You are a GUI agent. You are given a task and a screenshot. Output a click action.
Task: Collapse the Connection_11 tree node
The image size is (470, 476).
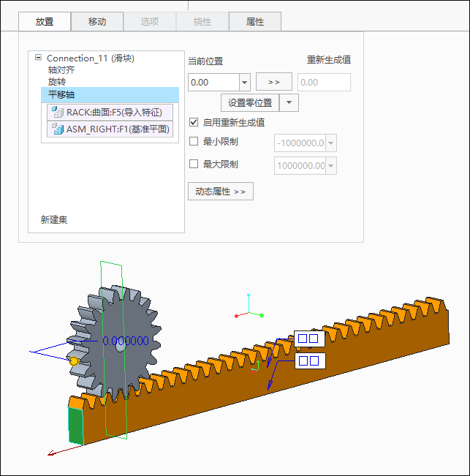pos(38,57)
